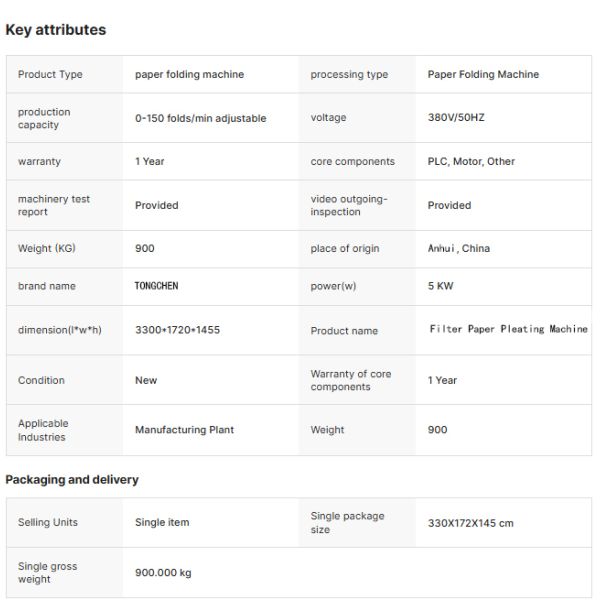Select the 380V/50HZ voltage value

click(x=456, y=117)
